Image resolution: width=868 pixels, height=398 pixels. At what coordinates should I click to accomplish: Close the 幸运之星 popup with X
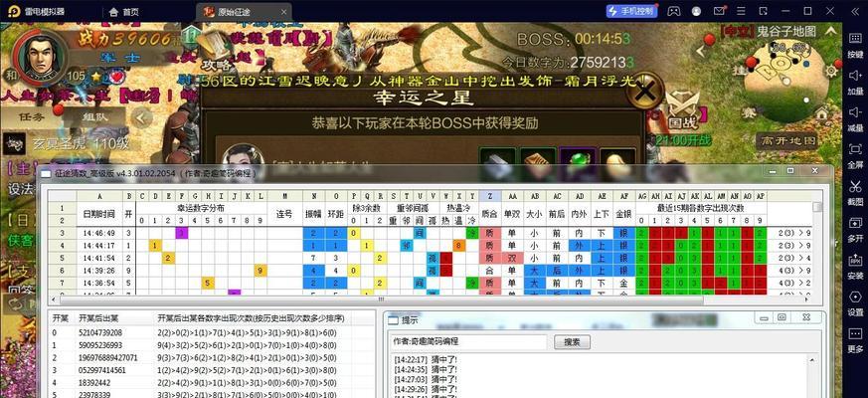[644, 91]
